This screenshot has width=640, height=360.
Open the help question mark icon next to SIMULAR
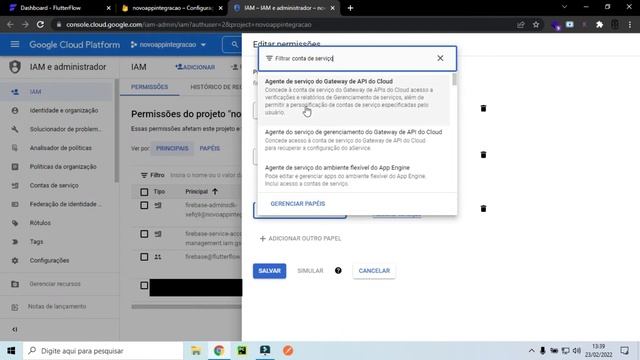[x=338, y=271]
